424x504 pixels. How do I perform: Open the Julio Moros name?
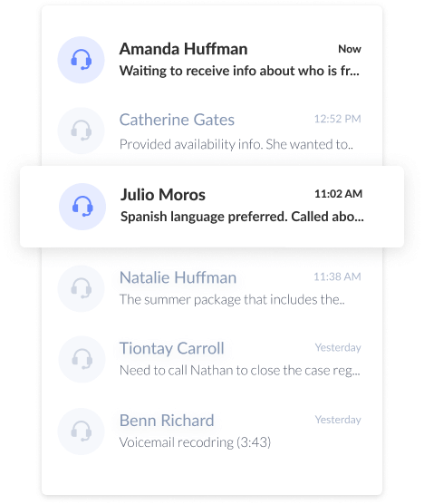click(x=163, y=195)
